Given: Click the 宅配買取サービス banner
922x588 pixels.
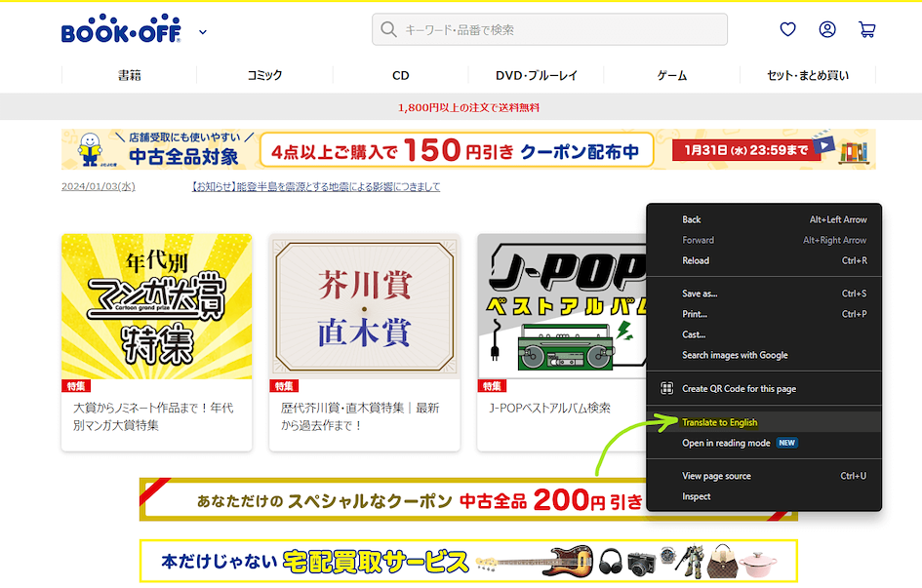Looking at the screenshot, I should [x=468, y=561].
